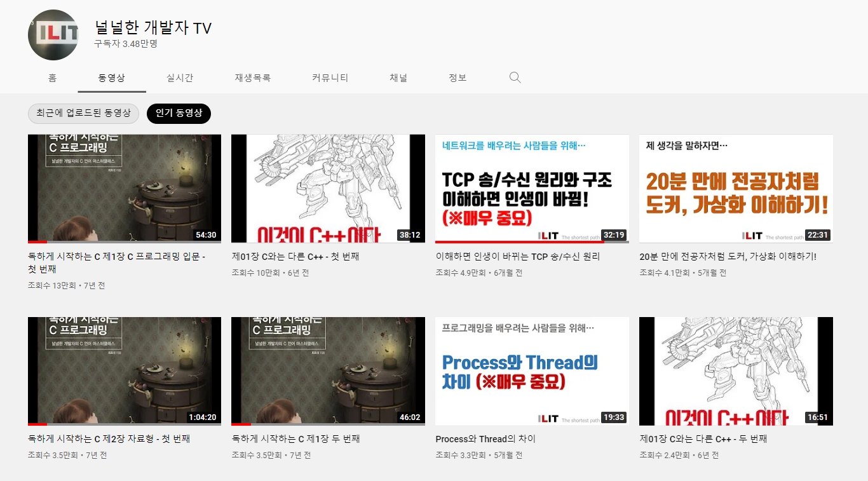Open the 정보 tab

458,78
